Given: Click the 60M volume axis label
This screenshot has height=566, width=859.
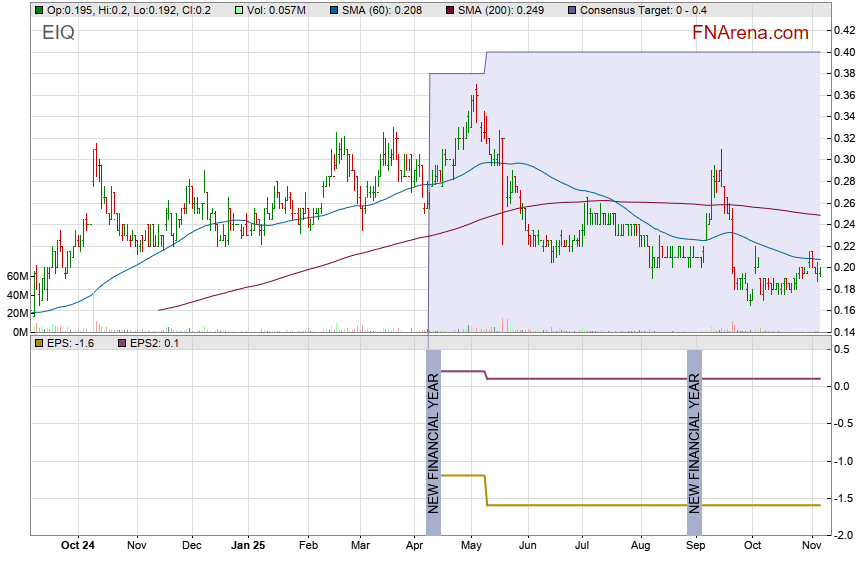Looking at the screenshot, I should 15,276.
